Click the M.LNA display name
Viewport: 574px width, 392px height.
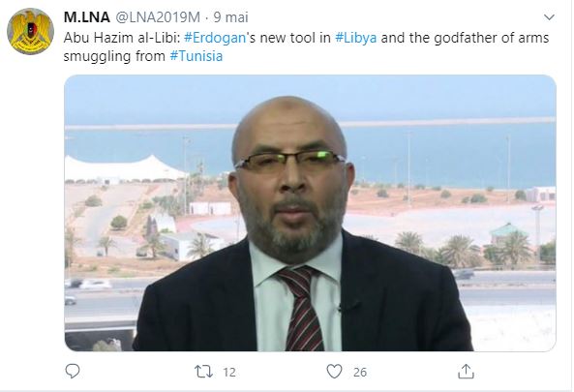coord(87,17)
